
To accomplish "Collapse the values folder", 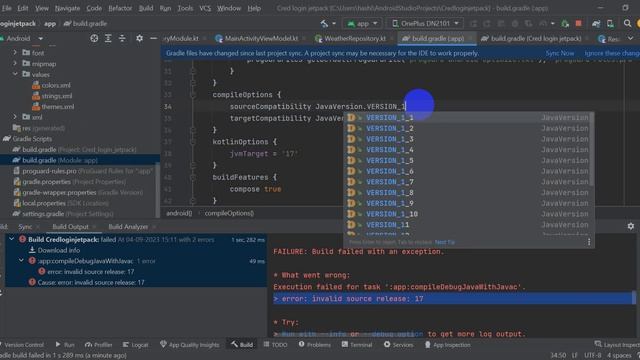I will 15,74.
